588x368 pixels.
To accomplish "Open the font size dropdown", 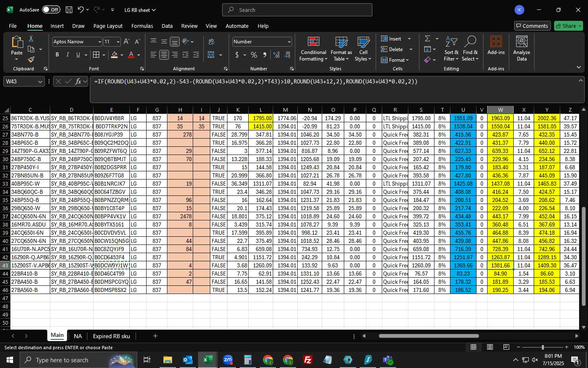I will tap(118, 42).
